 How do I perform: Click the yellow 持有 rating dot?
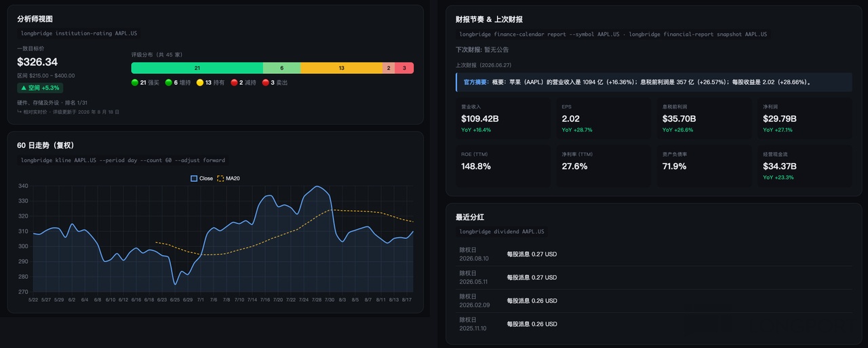point(200,82)
